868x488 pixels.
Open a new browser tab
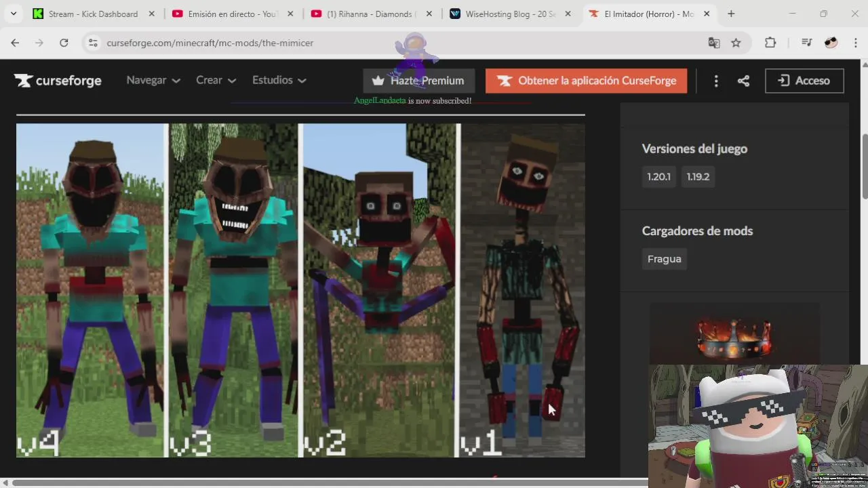pyautogui.click(x=731, y=14)
